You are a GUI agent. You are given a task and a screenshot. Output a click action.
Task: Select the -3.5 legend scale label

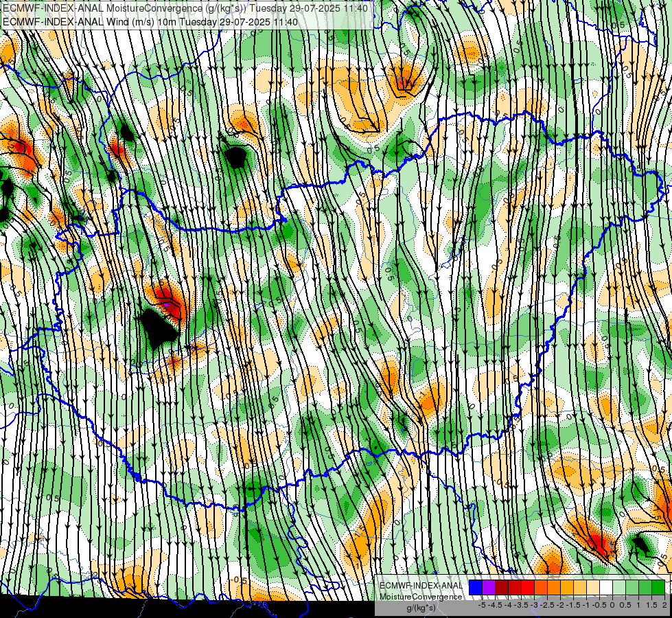point(521,605)
